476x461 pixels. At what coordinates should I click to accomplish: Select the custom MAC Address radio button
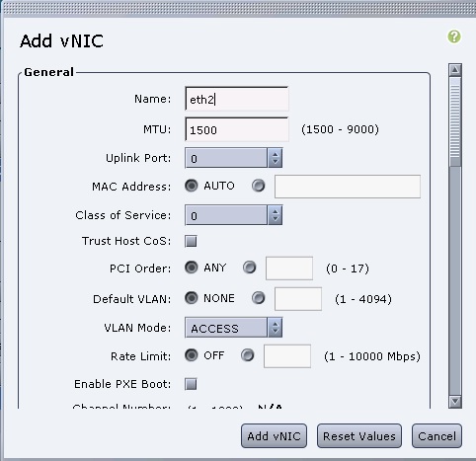pyautogui.click(x=259, y=186)
